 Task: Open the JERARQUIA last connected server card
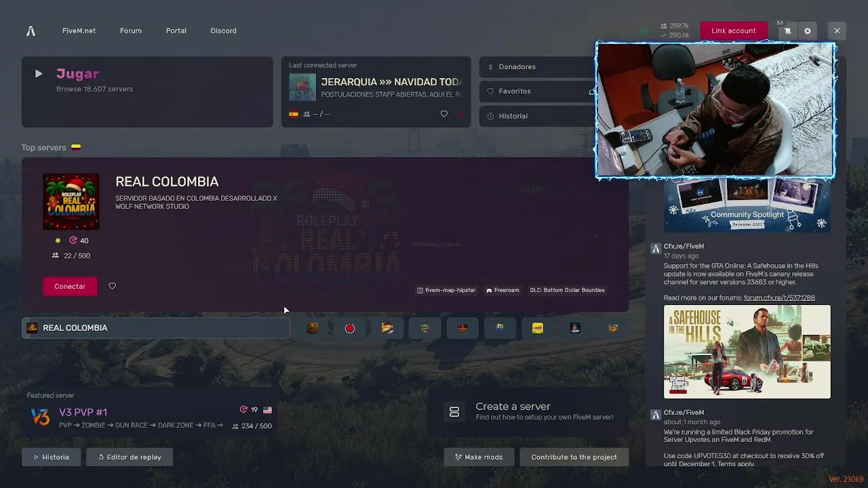pyautogui.click(x=376, y=91)
